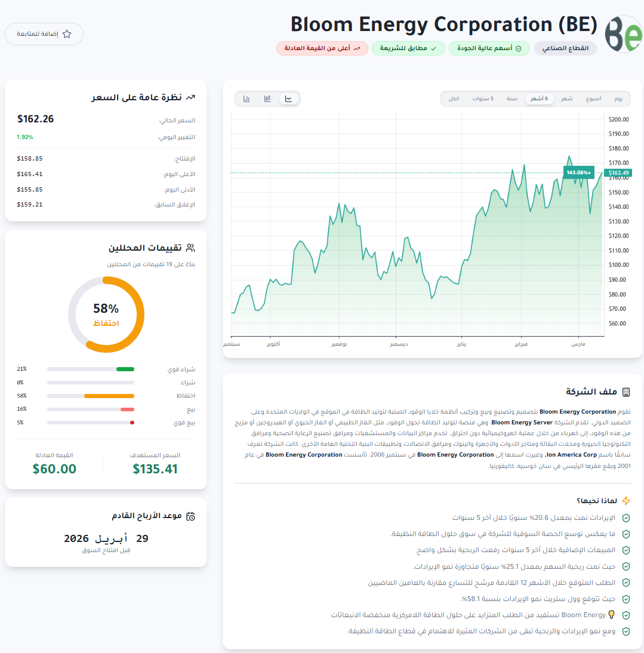644x653 pixels.
Task: Add the stock via إضافة للمتابعة button
Action: click(44, 34)
